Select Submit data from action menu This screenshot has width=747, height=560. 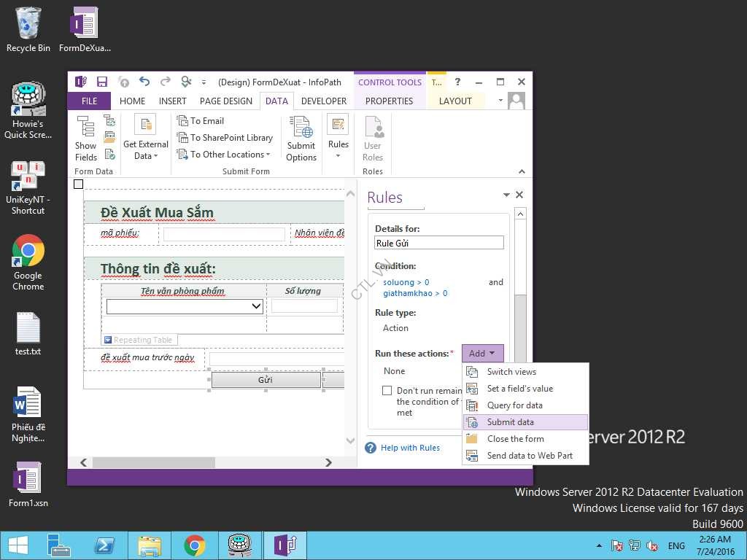(510, 422)
